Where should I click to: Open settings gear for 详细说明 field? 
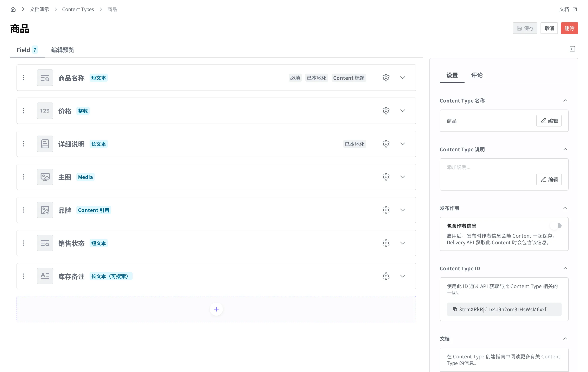click(x=386, y=144)
